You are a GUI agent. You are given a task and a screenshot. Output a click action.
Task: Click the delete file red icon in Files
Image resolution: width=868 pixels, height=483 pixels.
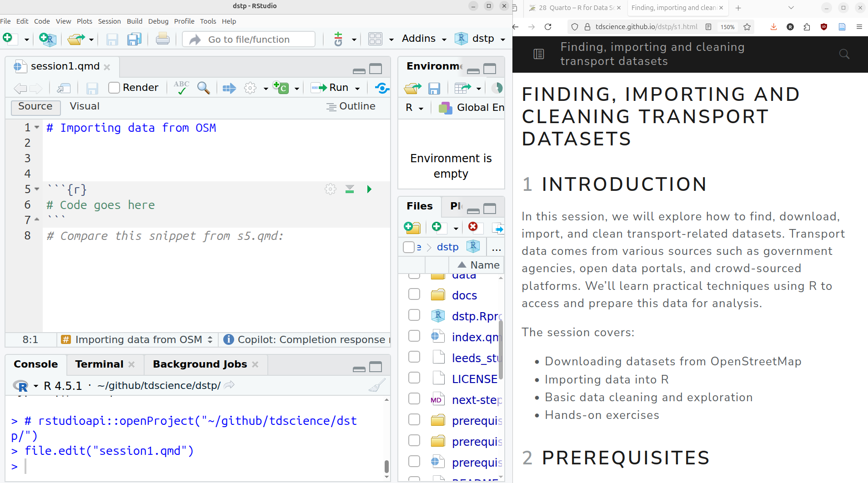tap(473, 227)
